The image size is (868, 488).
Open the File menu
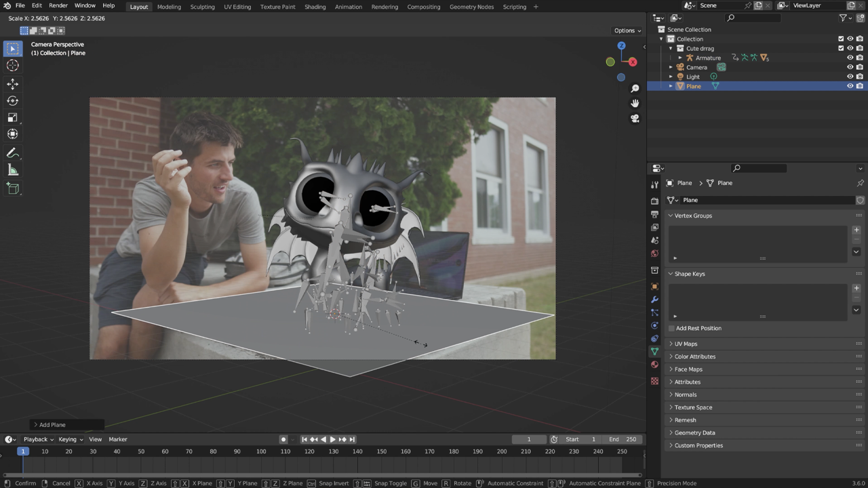20,5
